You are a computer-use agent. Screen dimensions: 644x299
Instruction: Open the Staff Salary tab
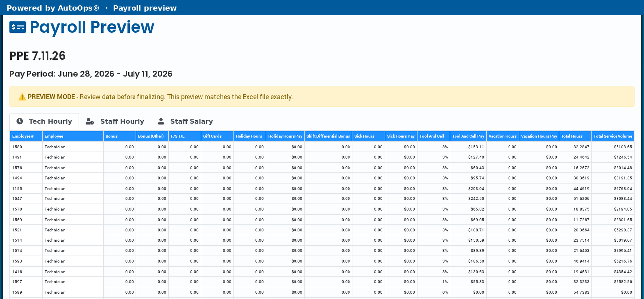point(186,121)
